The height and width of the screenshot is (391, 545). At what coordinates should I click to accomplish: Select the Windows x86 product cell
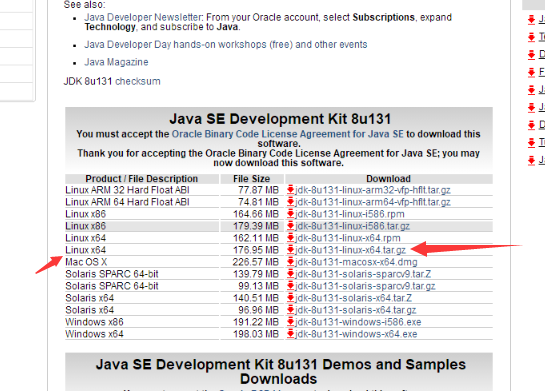pyautogui.click(x=142, y=322)
